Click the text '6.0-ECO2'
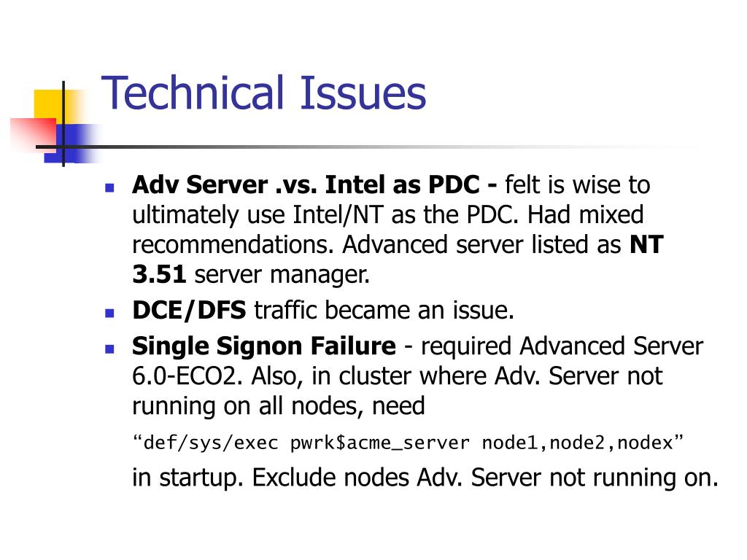 [x=184, y=376]
